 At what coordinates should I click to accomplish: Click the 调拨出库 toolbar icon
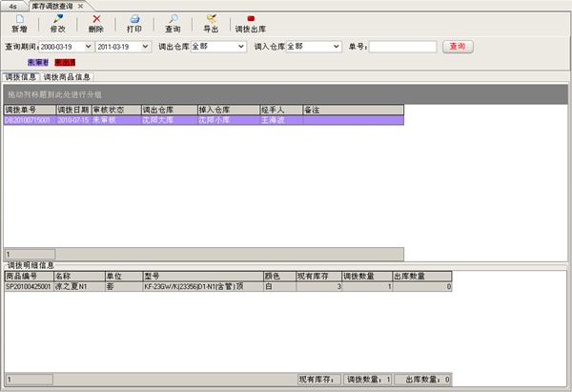[x=251, y=19]
